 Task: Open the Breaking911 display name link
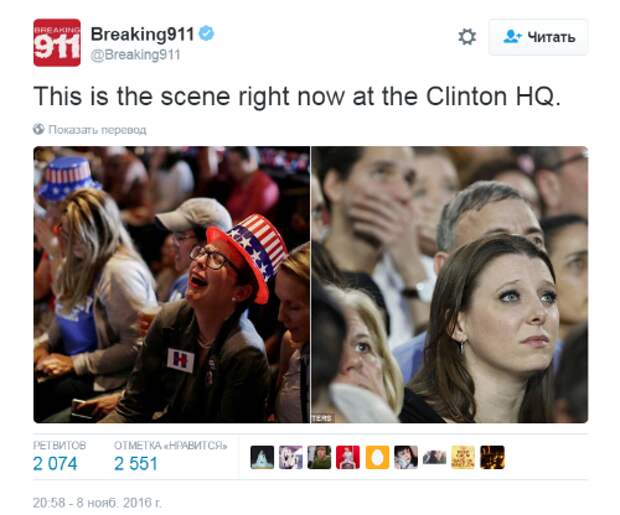[x=142, y=34]
